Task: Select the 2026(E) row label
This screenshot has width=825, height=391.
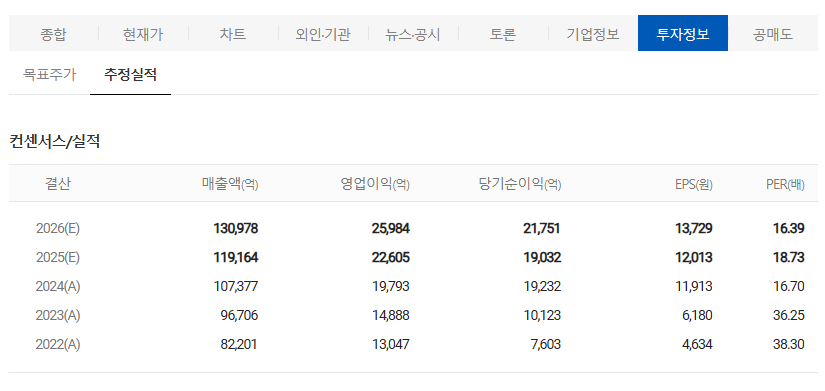Action: [x=58, y=228]
